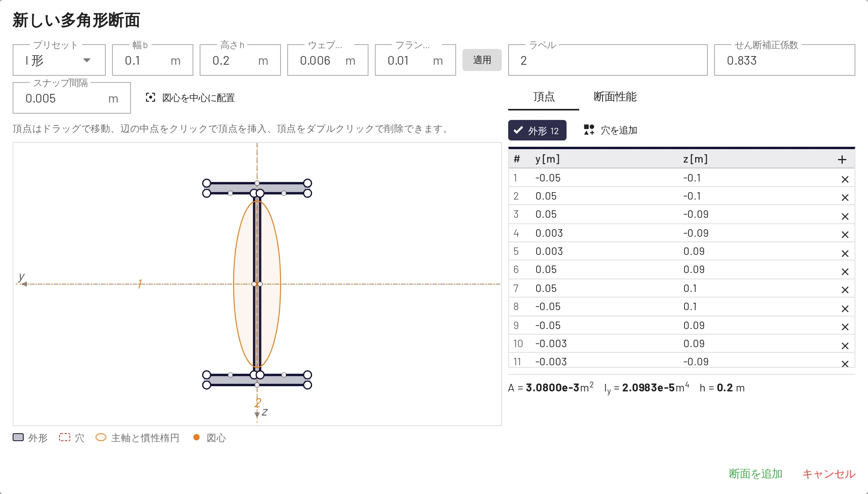Delete vertex row 8
Image resolution: width=868 pixels, height=494 pixels.
coord(845,309)
